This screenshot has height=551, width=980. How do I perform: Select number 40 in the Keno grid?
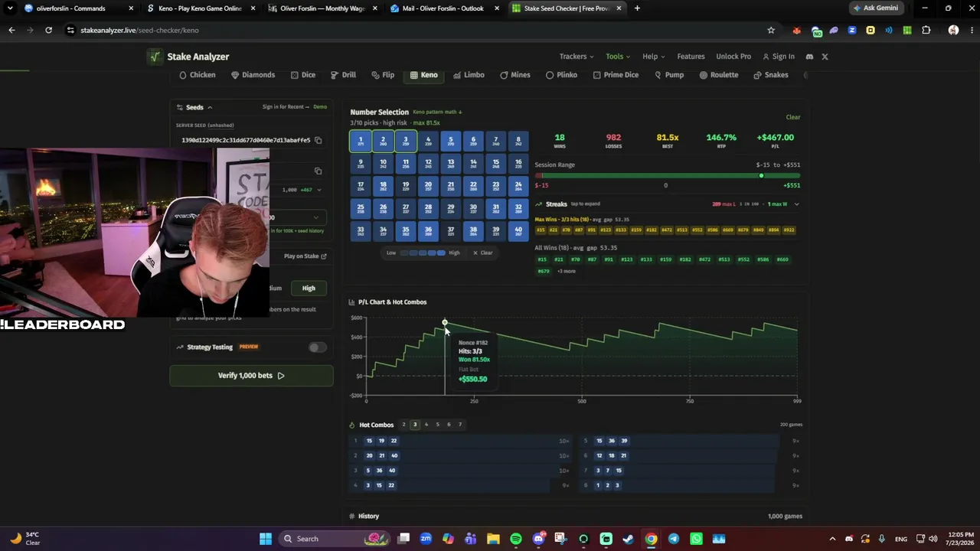[x=518, y=230]
